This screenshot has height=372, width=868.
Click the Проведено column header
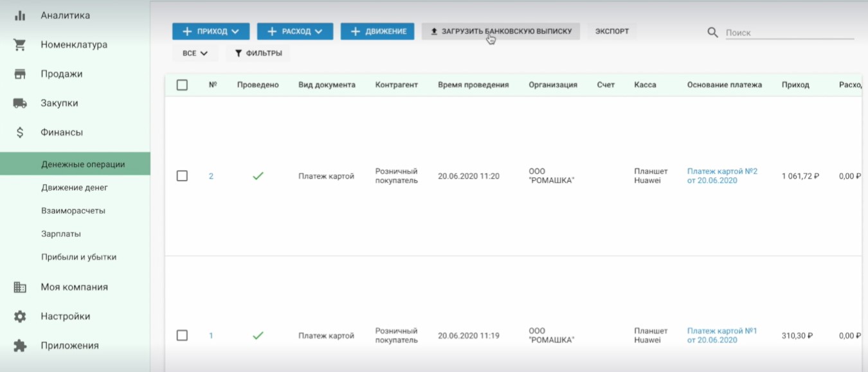pos(258,85)
